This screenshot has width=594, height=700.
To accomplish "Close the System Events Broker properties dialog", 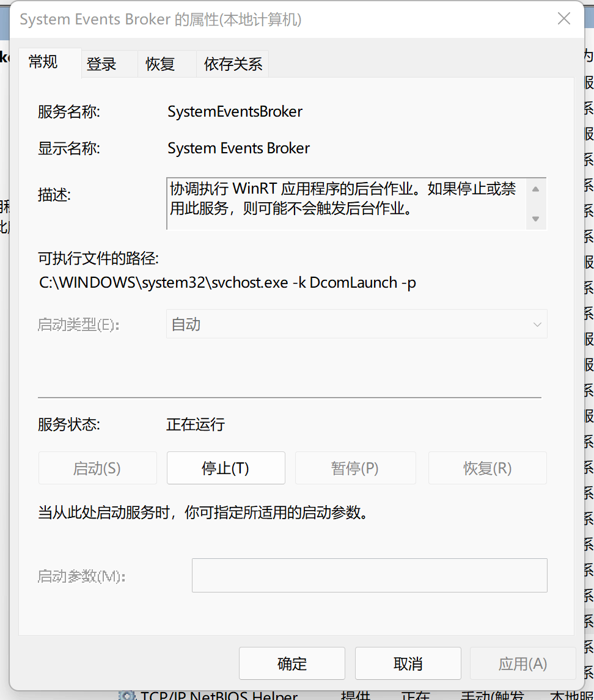I will click(564, 19).
